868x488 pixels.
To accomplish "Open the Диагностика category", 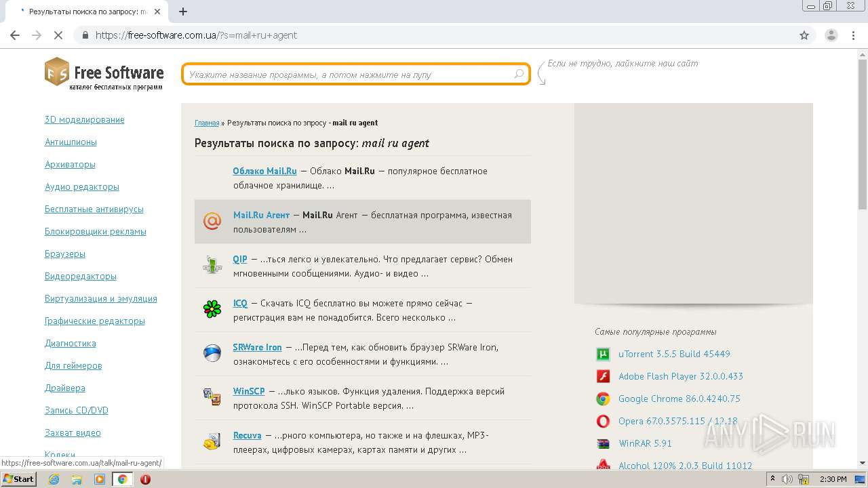I will 71,343.
